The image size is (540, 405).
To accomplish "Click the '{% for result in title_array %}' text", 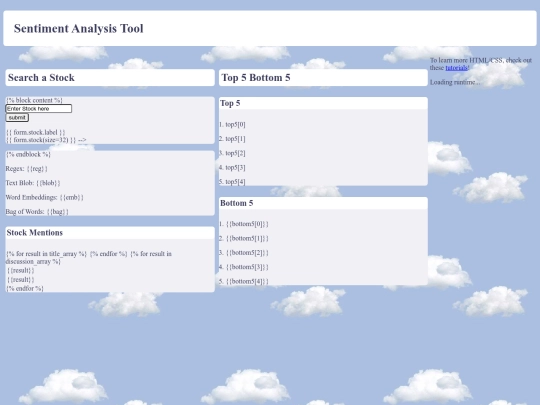I will (46, 254).
